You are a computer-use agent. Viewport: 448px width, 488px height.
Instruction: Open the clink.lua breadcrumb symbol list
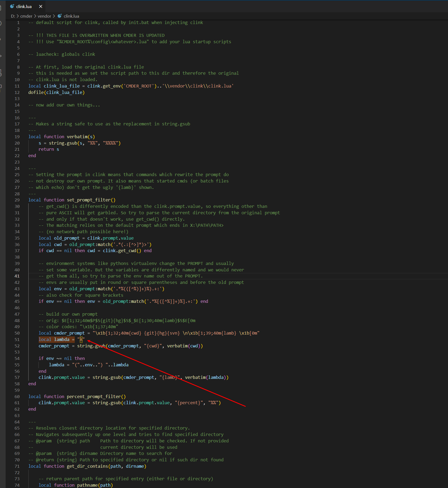[x=71, y=16]
